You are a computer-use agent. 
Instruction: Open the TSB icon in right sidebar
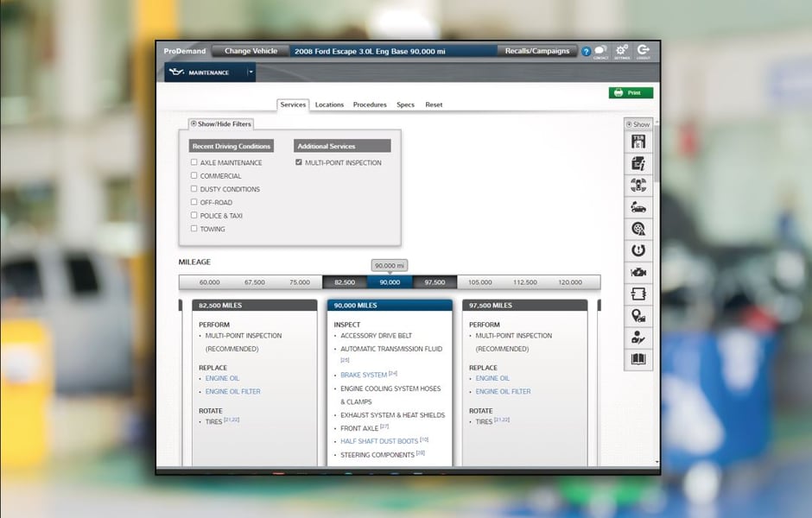point(638,142)
